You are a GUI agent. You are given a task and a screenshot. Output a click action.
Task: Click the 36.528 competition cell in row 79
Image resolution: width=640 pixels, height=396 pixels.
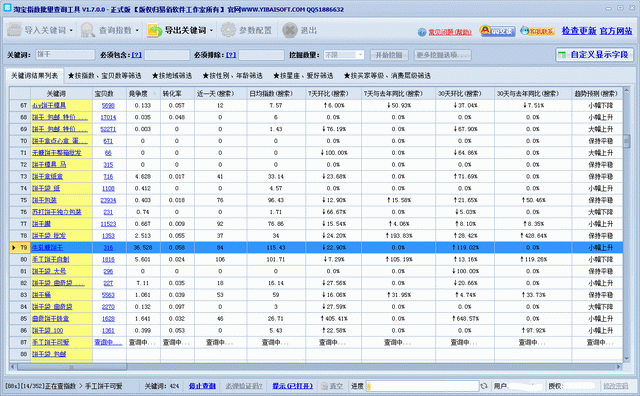[x=143, y=247]
